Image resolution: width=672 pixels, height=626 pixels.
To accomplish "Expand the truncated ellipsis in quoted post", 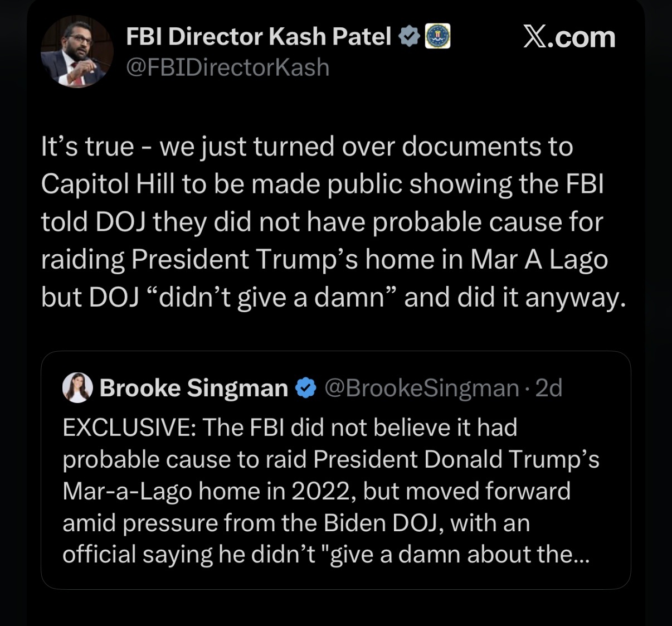I will click(580, 555).
